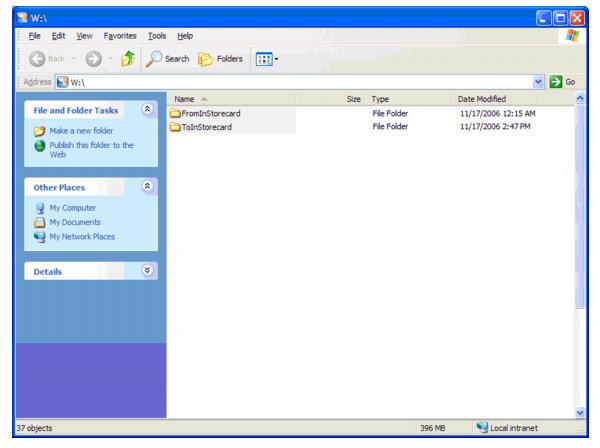Open the File menu
Viewport: 600px width, 448px height.
[34, 36]
